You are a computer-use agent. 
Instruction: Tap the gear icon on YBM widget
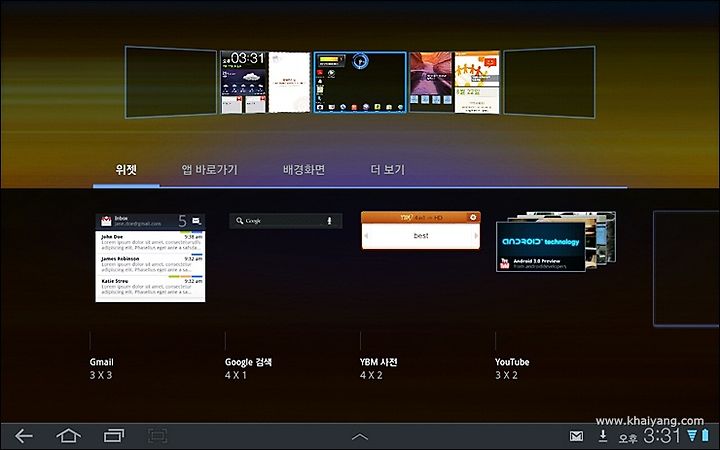click(472, 217)
